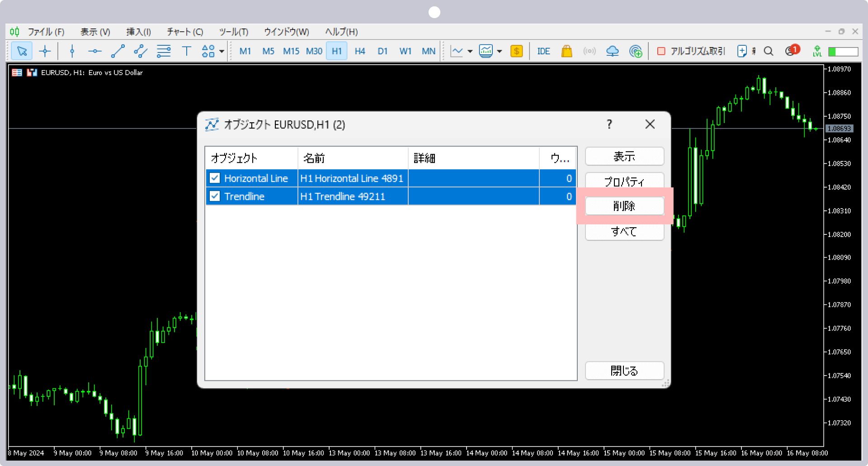This screenshot has width=868, height=466.
Task: Click the MetaTrader app logo icon
Action: pyautogui.click(x=14, y=32)
